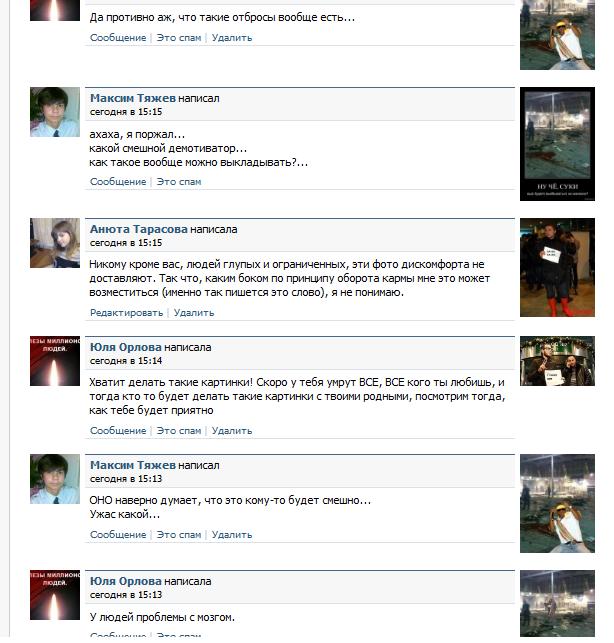This screenshot has width=614, height=643.
Task: Mark Максим Тяжев's 15:15 comment as spam
Action: 179,182
